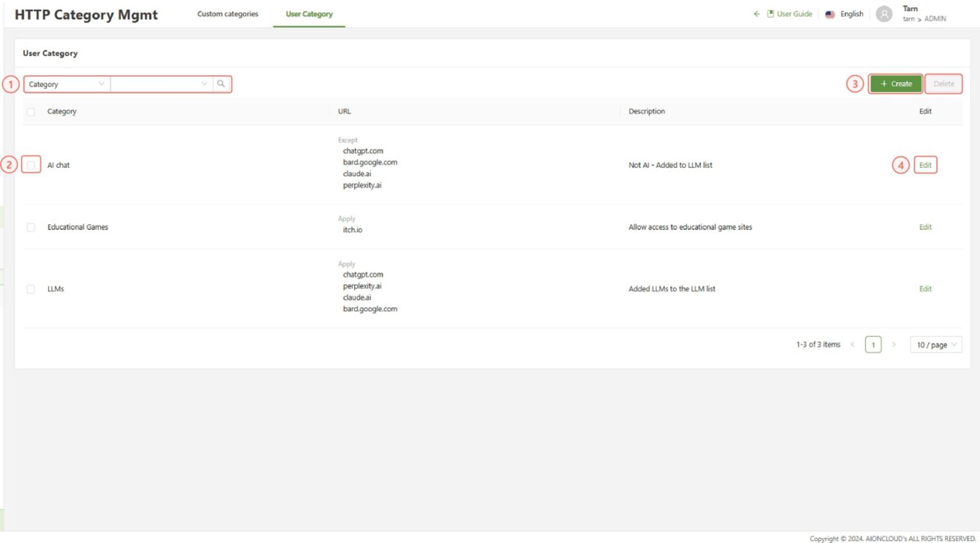Open the Category filter dropdown
The image size is (980, 543).
pyautogui.click(x=66, y=84)
